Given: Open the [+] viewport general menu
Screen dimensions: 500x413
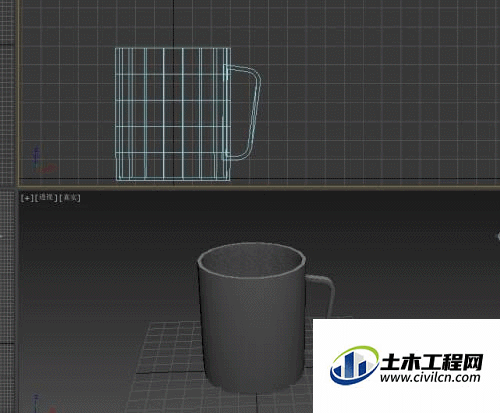Looking at the screenshot, I should 27,198.
